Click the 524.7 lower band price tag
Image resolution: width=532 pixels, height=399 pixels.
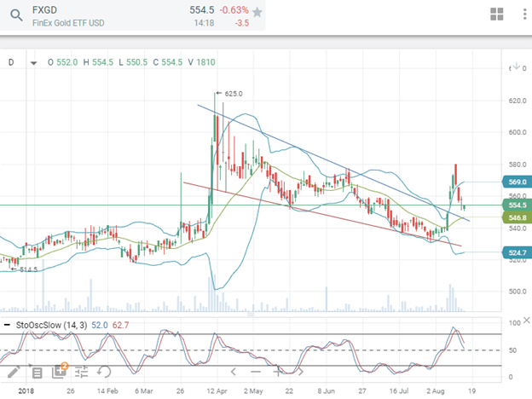[517, 252]
